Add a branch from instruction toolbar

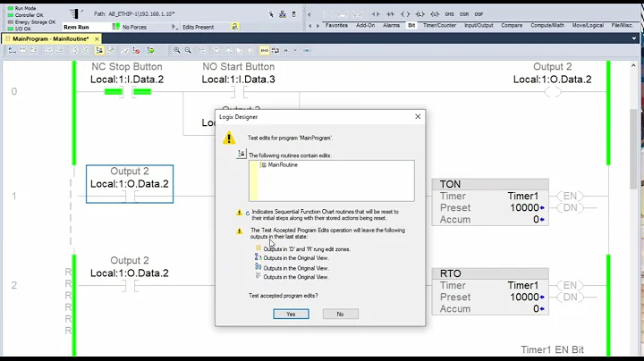[x=342, y=14]
